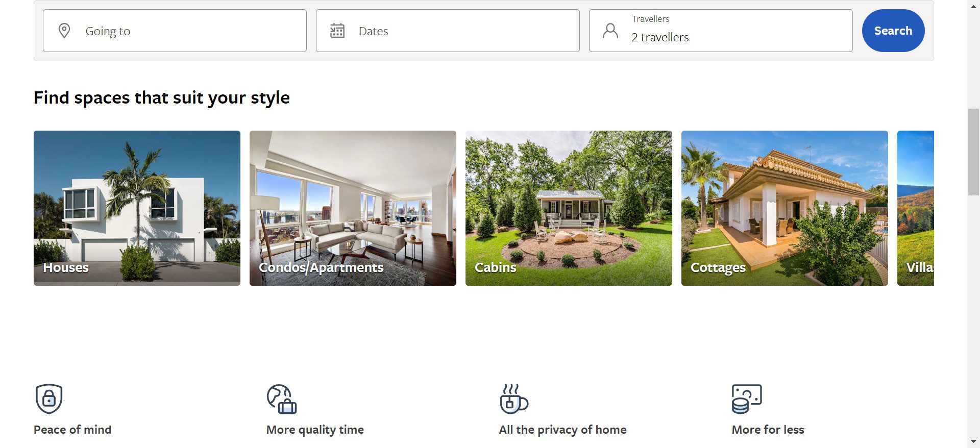The image size is (980, 448).
Task: Click the calendar icon in Dates field
Action: tap(337, 31)
